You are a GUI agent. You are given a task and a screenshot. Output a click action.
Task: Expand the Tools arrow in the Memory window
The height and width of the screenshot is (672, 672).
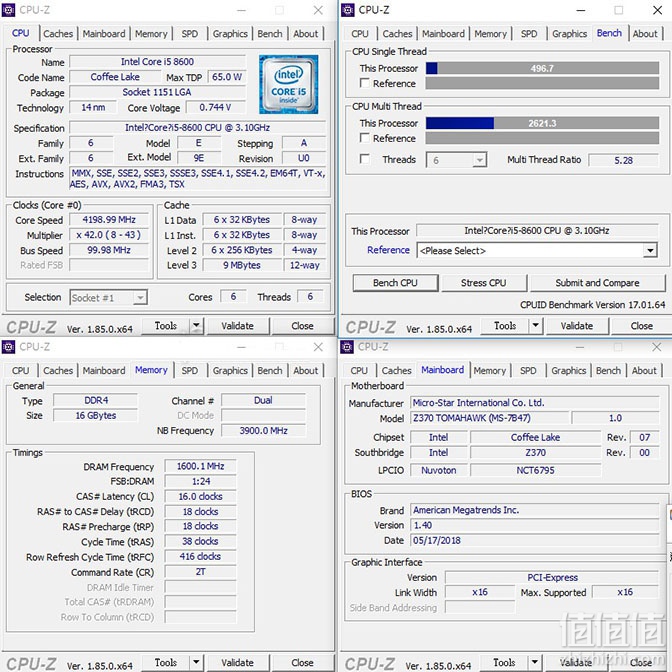[196, 663]
